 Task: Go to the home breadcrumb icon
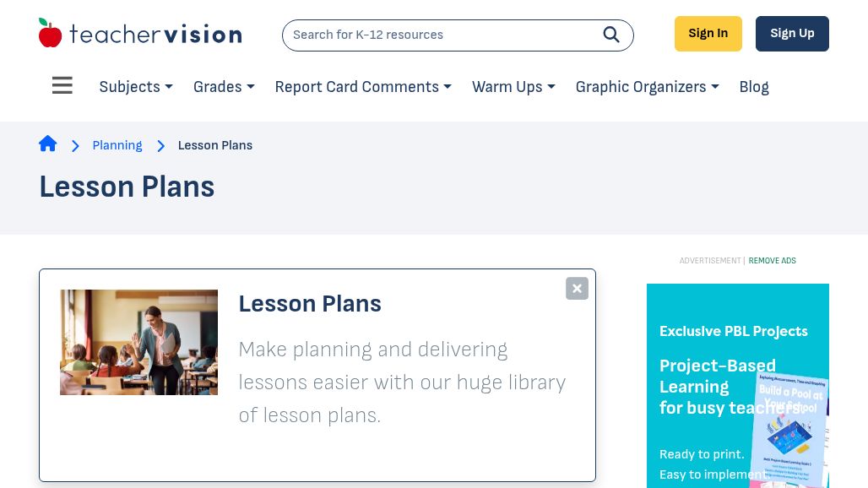47,144
